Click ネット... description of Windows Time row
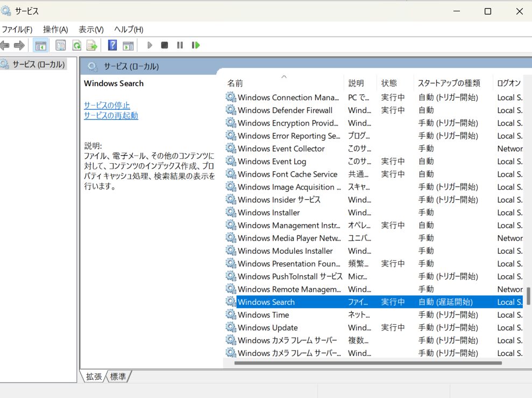This screenshot has height=398, width=532. pyautogui.click(x=359, y=315)
